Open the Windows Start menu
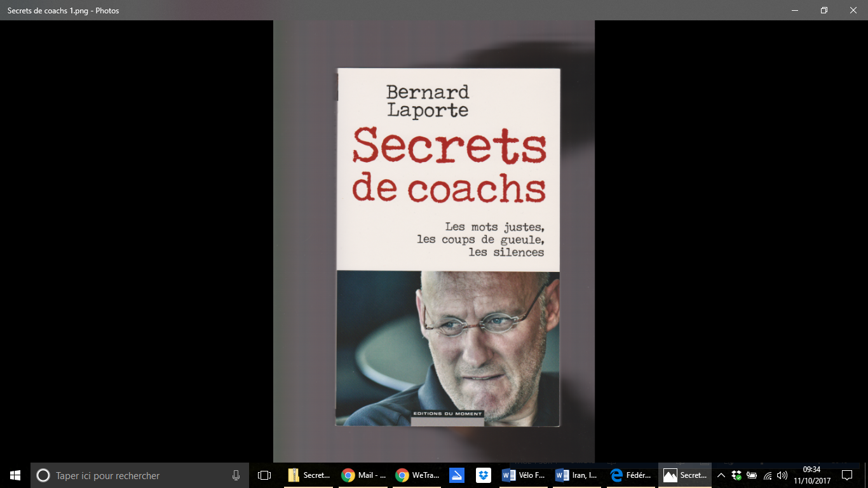 point(15,475)
